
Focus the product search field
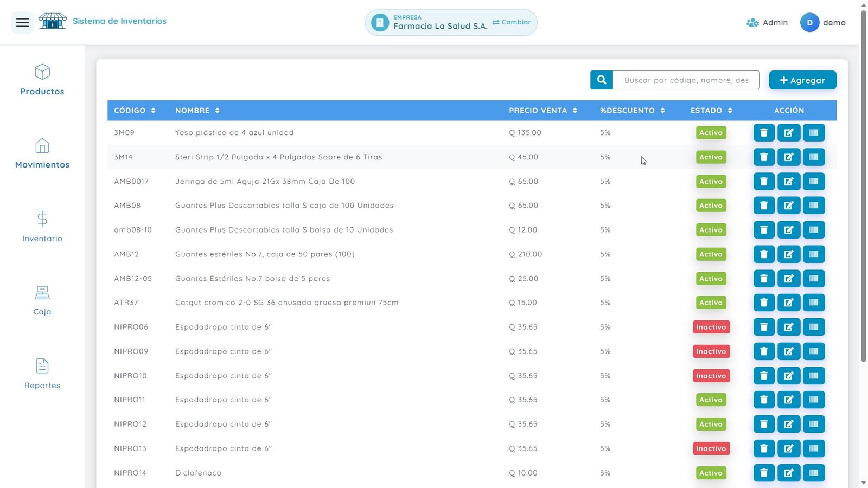686,80
